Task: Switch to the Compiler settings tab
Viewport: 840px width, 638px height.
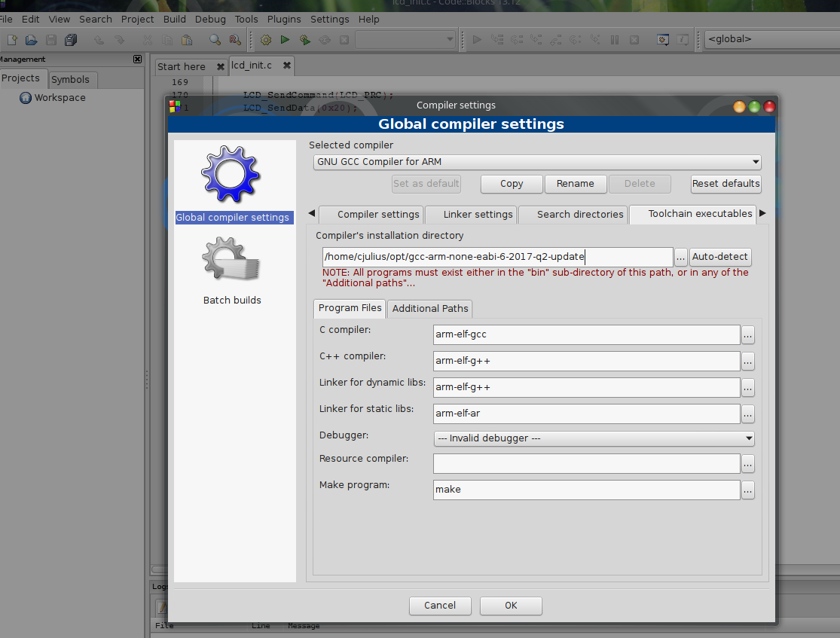Action: click(x=371, y=214)
